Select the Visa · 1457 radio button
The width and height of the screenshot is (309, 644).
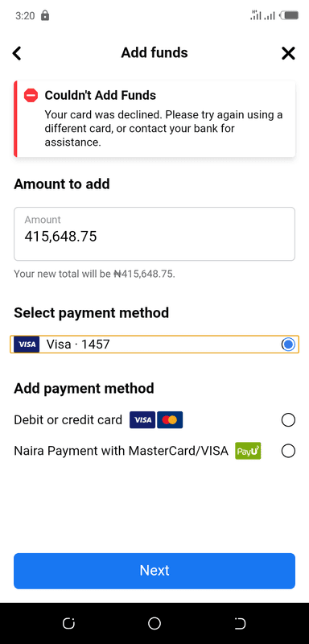tap(289, 345)
